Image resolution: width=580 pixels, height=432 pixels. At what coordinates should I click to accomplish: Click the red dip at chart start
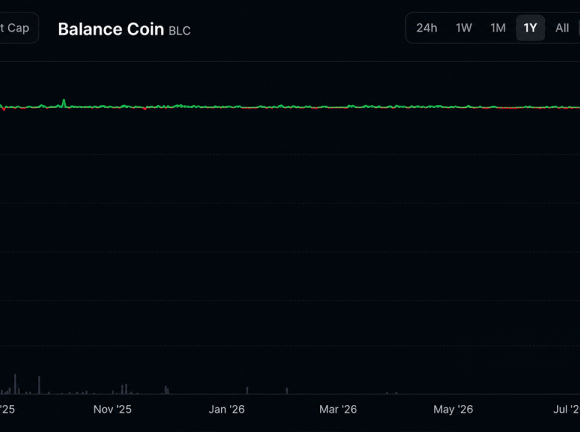4,109
